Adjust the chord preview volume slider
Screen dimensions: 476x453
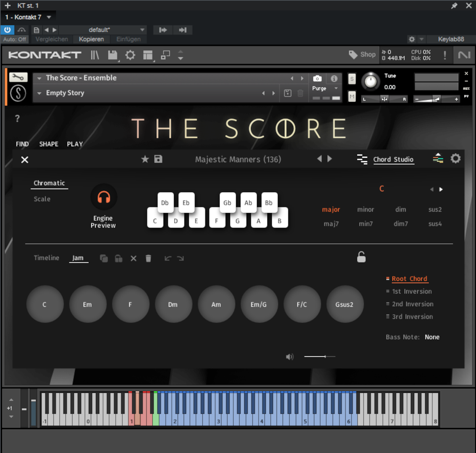(320, 357)
